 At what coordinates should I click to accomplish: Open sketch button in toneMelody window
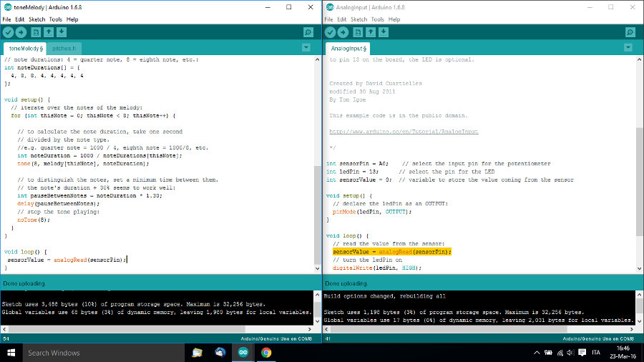point(49,32)
